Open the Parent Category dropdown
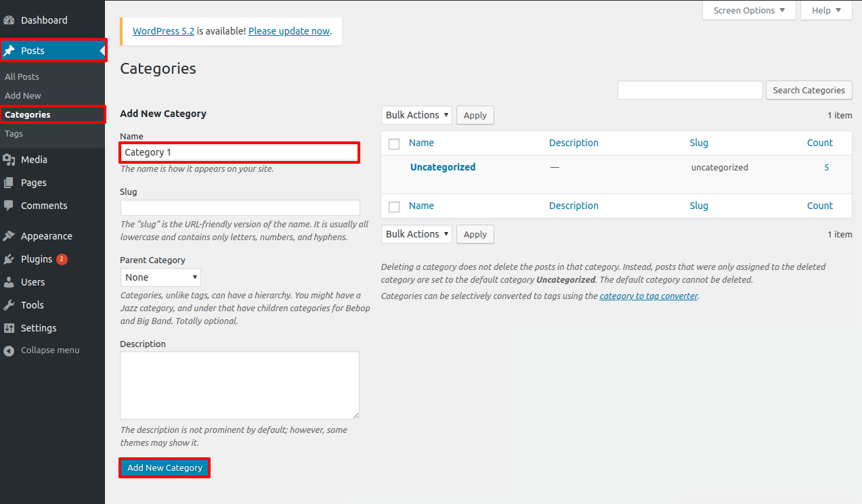 pos(160,277)
